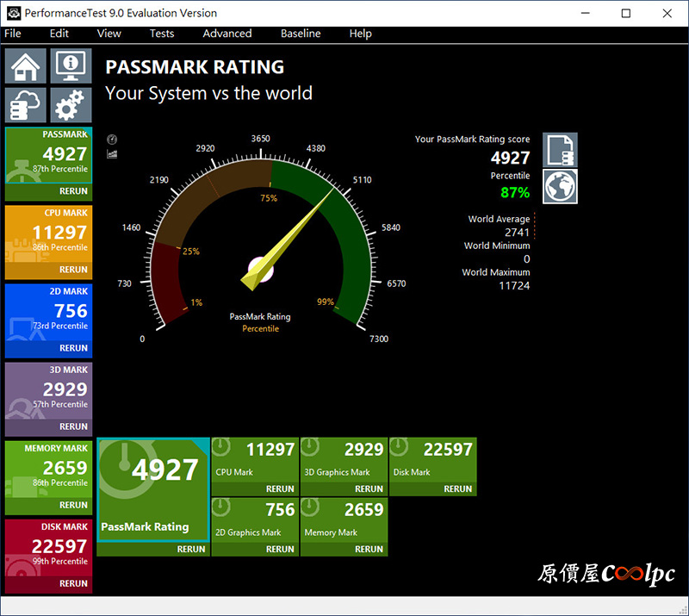Click RERUN under bottom Memory Mark tile
Viewport: 689px width, 616px height.
coord(369,549)
